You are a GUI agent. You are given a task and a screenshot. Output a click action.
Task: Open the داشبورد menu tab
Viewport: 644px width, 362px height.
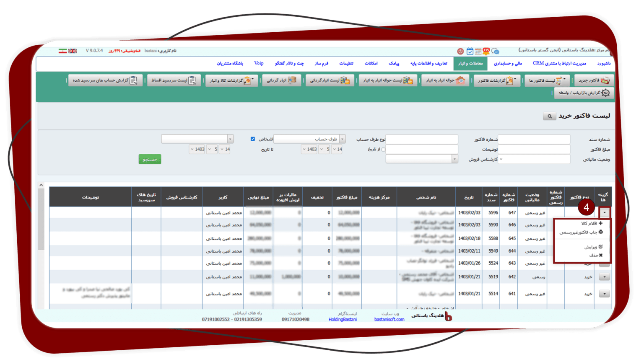604,64
